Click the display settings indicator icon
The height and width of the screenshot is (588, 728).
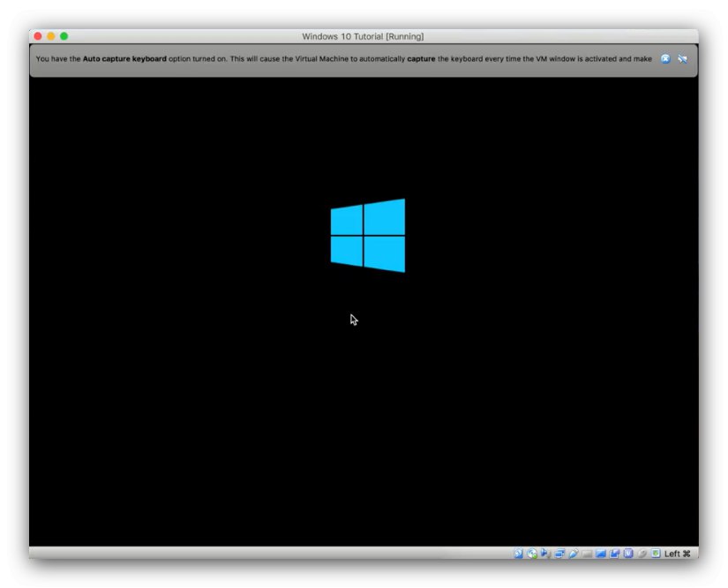601,554
